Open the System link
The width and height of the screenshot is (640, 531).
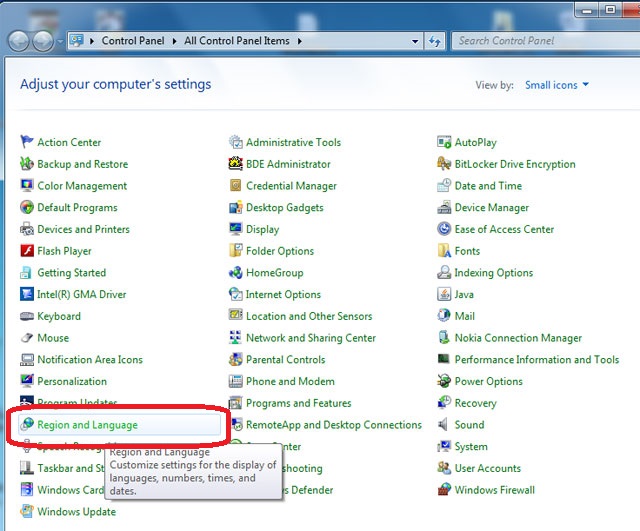pyautogui.click(x=471, y=447)
